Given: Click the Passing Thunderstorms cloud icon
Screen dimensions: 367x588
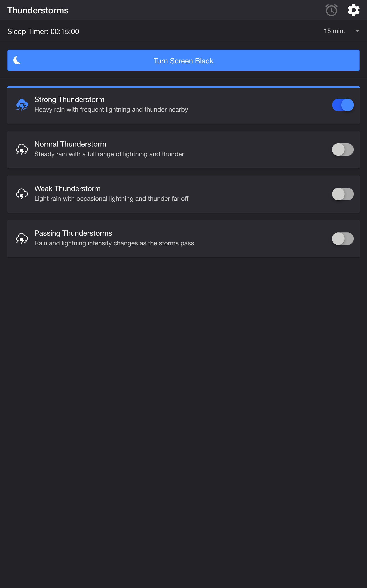Looking at the screenshot, I should tap(22, 239).
